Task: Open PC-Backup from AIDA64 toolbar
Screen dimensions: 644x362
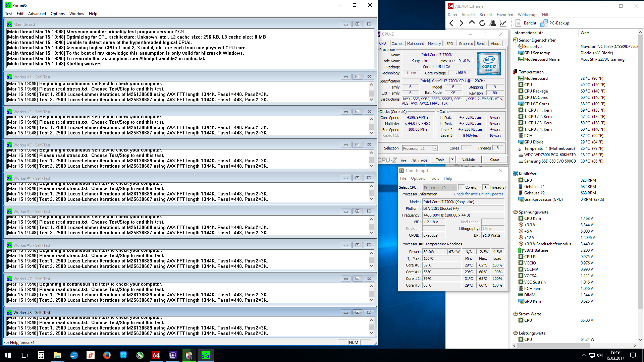Action: pyautogui.click(x=555, y=23)
